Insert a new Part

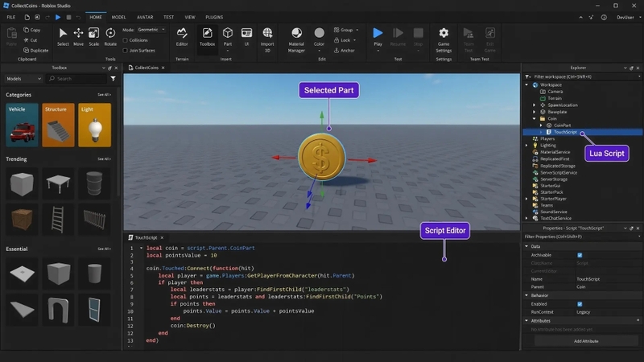[228, 38]
